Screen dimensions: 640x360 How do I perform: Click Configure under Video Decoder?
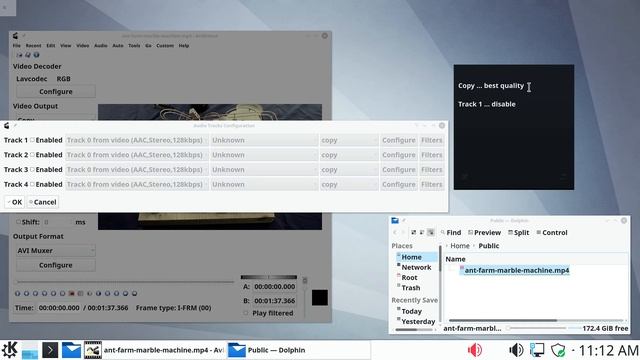(56, 91)
